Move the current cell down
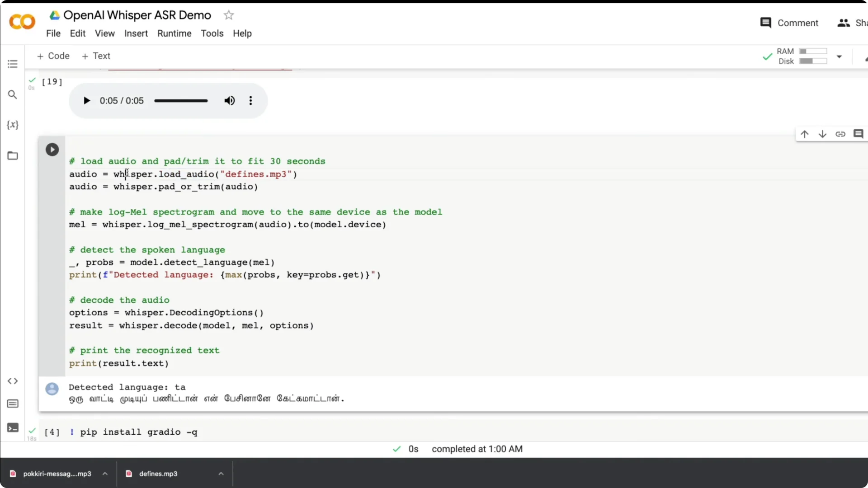The image size is (868, 488). [822, 134]
